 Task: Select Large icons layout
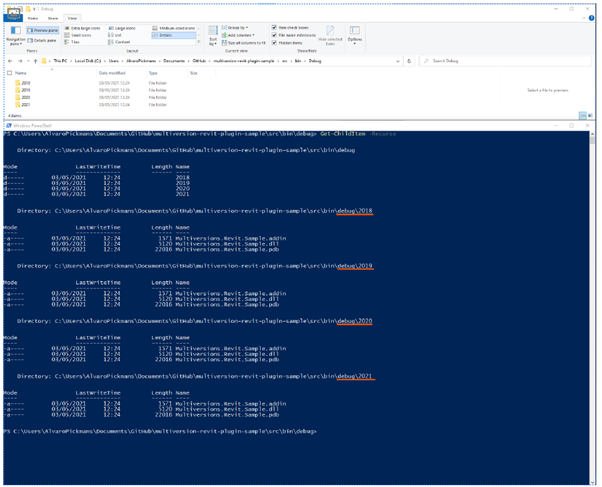click(x=122, y=28)
